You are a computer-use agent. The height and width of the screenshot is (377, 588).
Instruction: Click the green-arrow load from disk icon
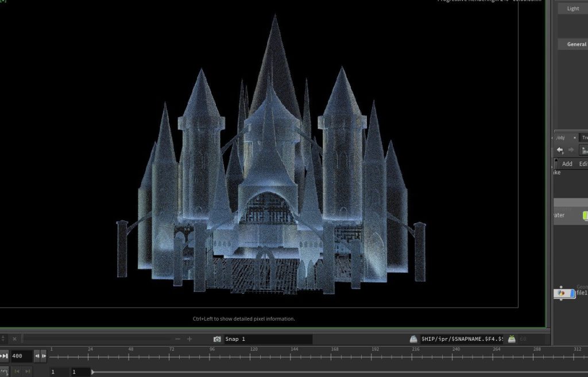(x=512, y=339)
